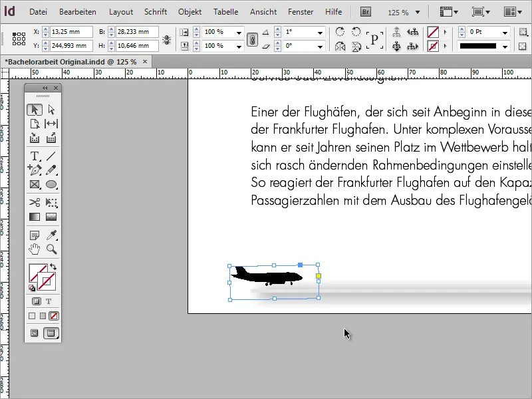Screen dimensions: 532x399
Task: Toggle formatting affects container
Action: pyautogui.click(x=37, y=301)
